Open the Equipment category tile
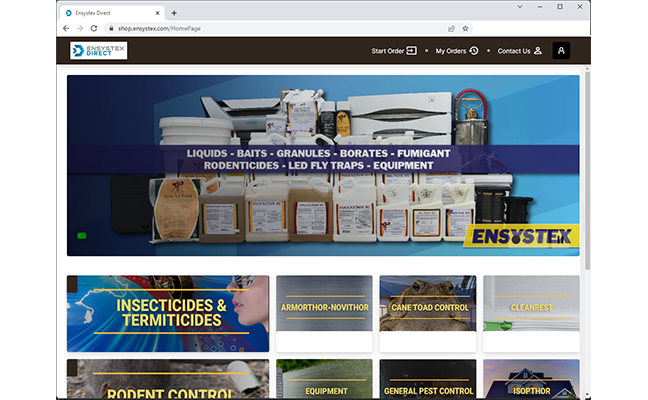 point(324,379)
